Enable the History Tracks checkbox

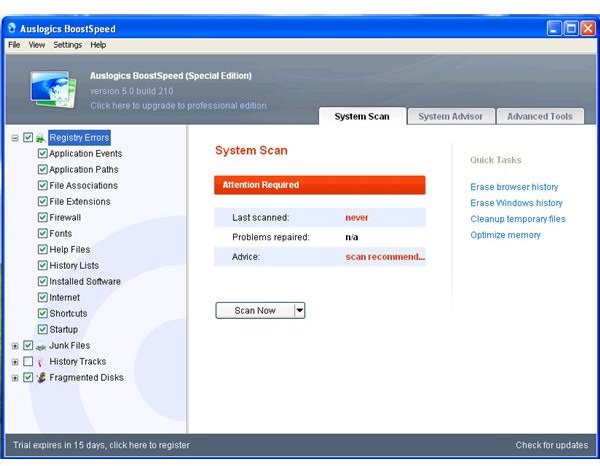(28, 362)
